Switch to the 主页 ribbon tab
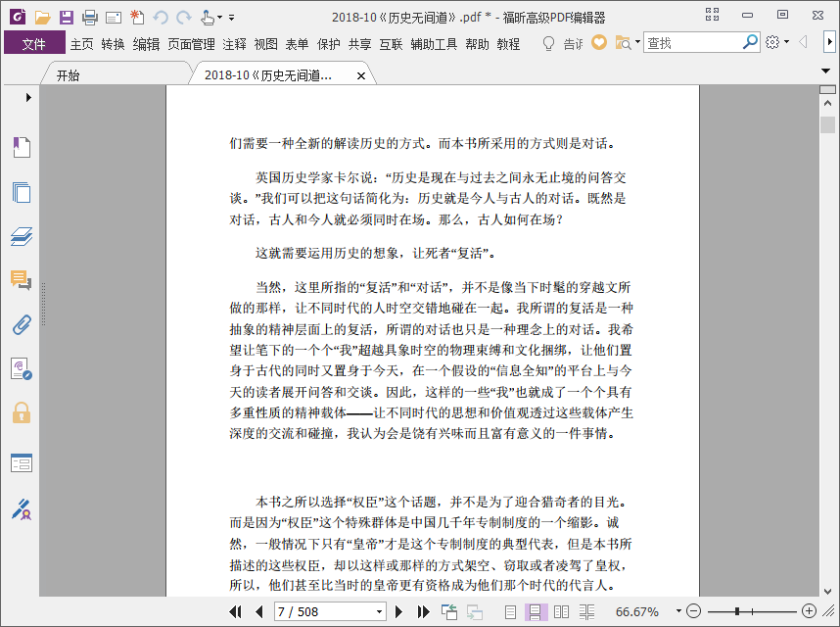Screen dimensions: 840x627 click(82, 44)
